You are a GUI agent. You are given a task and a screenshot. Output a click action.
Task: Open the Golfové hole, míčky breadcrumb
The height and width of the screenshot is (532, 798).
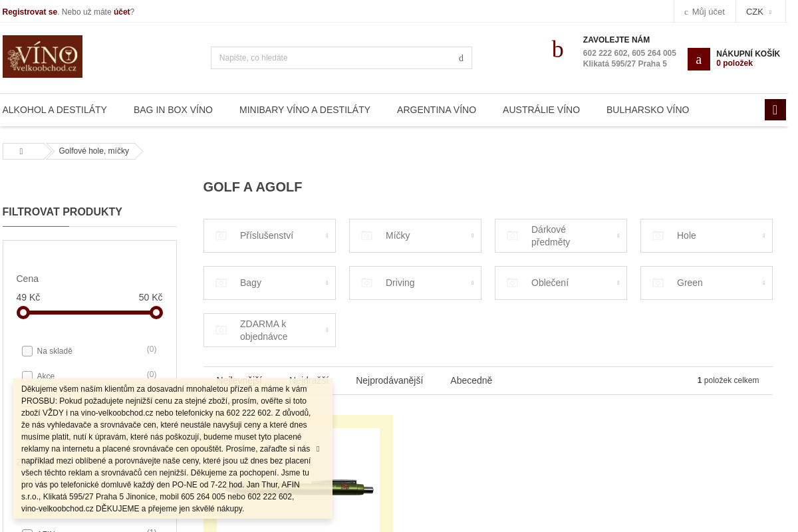[94, 151]
